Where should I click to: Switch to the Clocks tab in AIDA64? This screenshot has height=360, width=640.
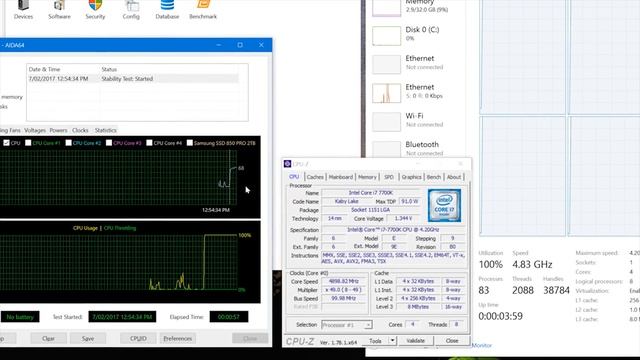(x=80, y=130)
